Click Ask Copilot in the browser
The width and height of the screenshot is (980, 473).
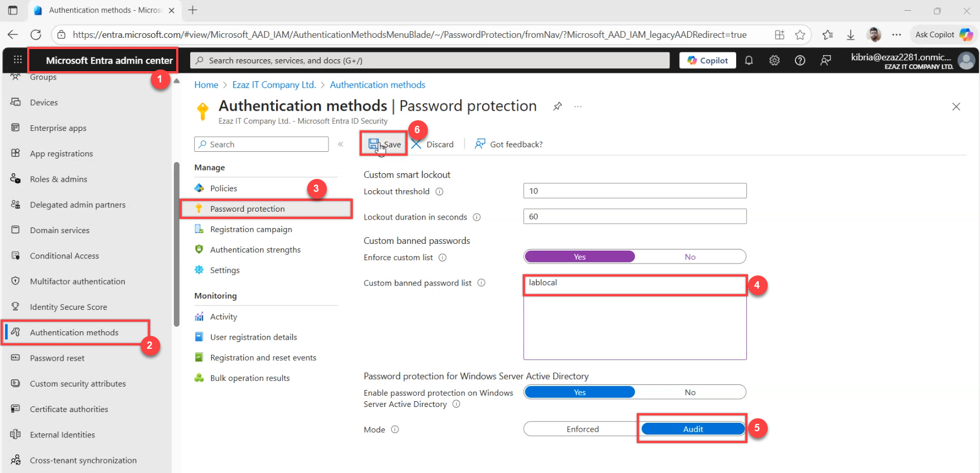point(943,35)
